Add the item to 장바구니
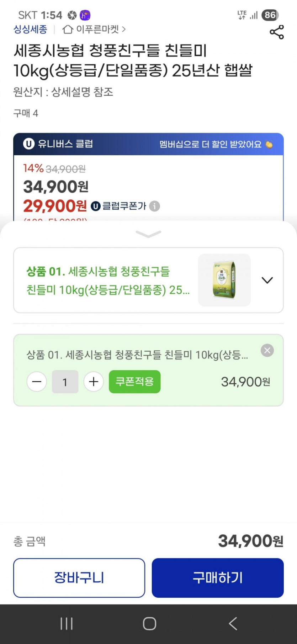This screenshot has height=644, width=297. 79,577
